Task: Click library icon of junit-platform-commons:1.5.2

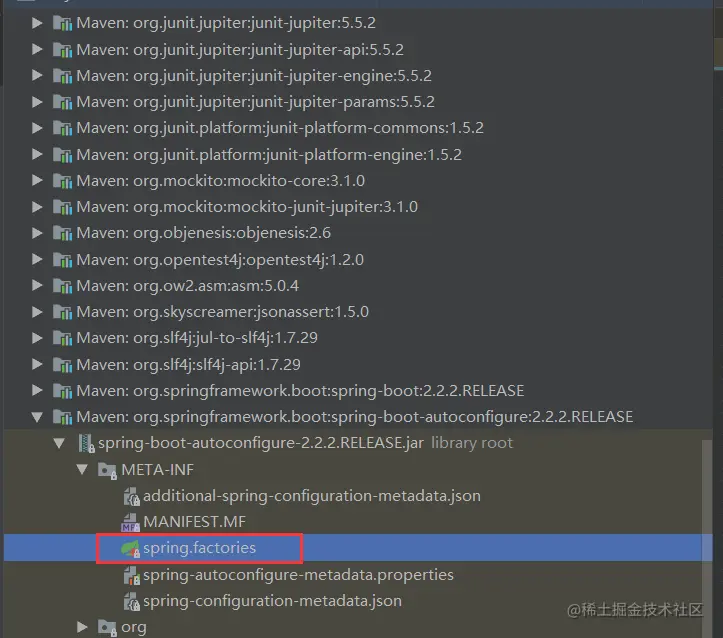Action: [x=62, y=128]
